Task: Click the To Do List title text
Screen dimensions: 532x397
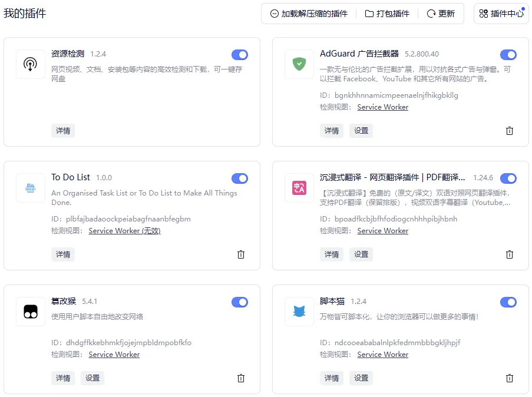Action: [x=71, y=177]
